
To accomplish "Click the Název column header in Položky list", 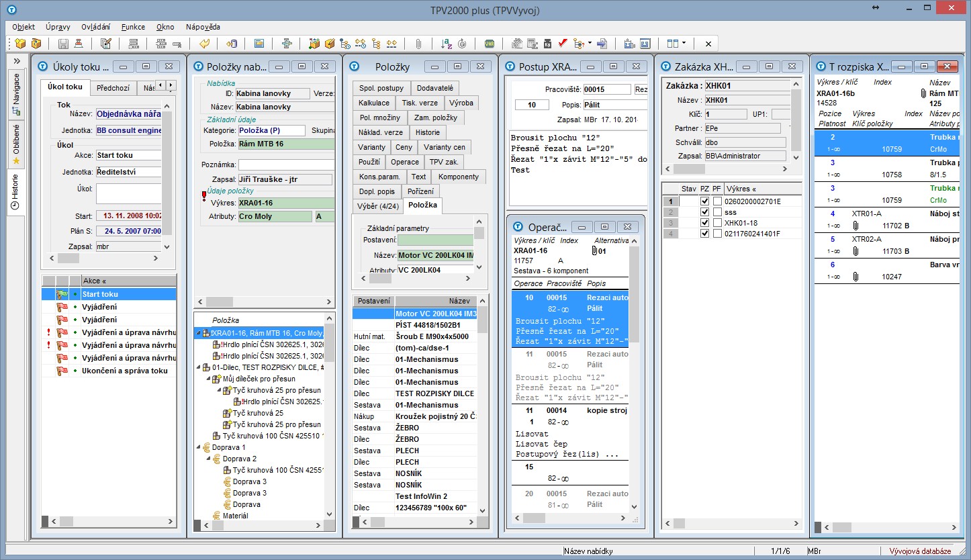I will coord(436,301).
